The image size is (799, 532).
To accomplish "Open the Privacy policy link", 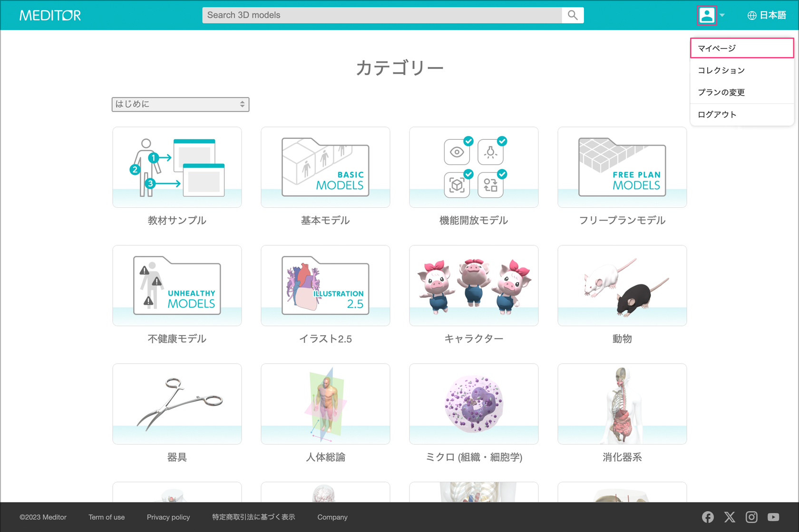I will click(x=168, y=517).
